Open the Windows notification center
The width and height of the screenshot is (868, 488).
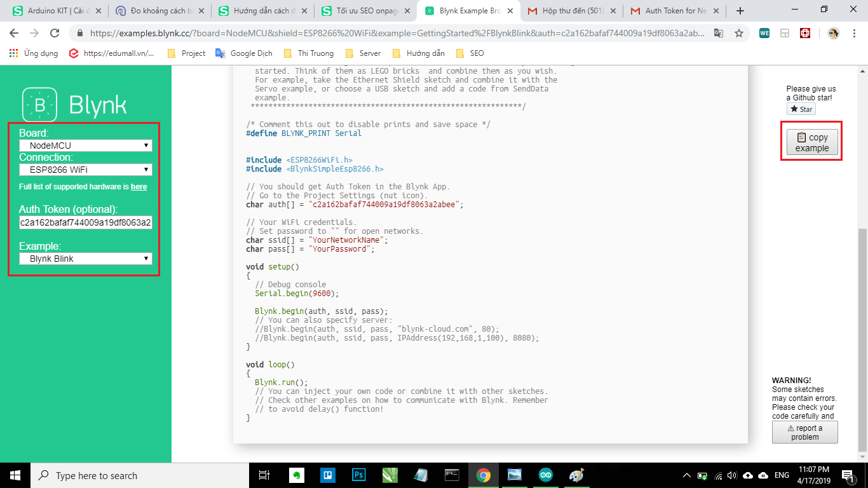(848, 475)
